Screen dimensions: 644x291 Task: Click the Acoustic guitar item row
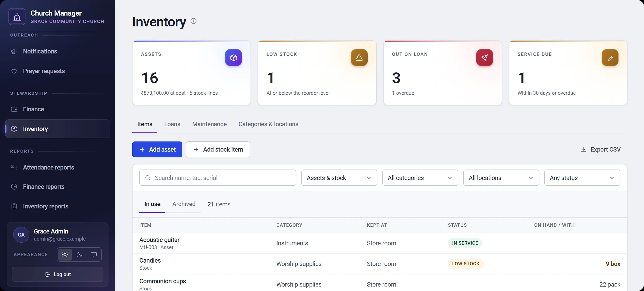pyautogui.click(x=379, y=243)
